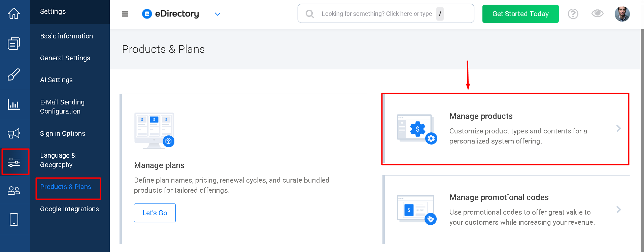The height and width of the screenshot is (252, 644).
Task: Open Manage products chevron arrow
Action: click(x=618, y=128)
